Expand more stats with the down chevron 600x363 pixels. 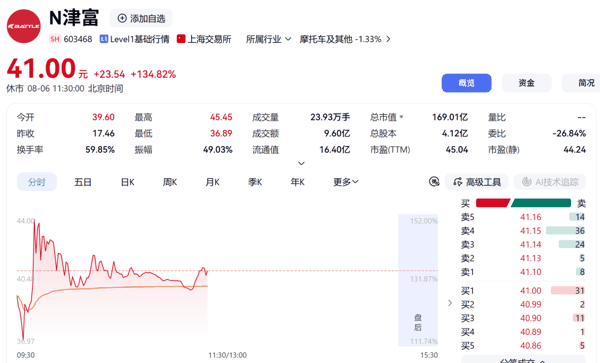click(x=302, y=163)
